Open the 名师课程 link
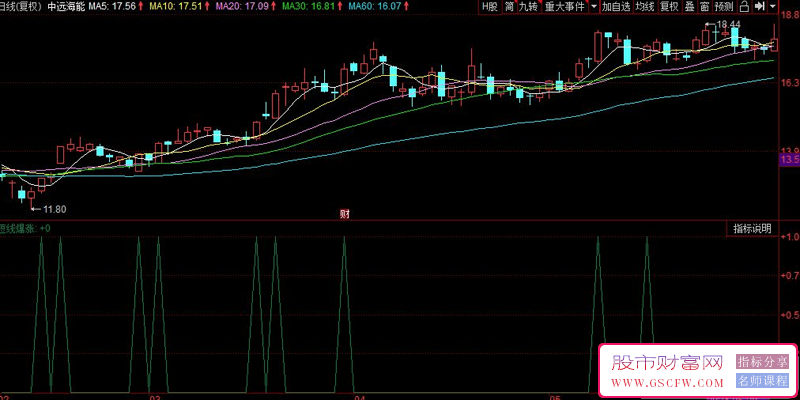 [x=762, y=381]
